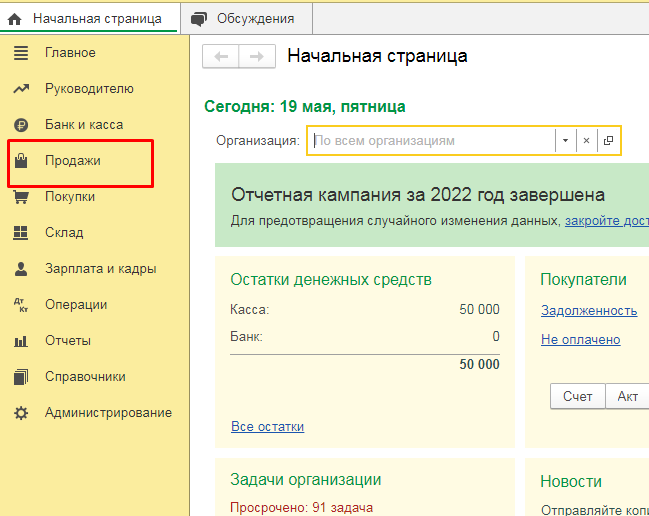
Task: Go forward using the right arrow button
Action: tap(257, 56)
